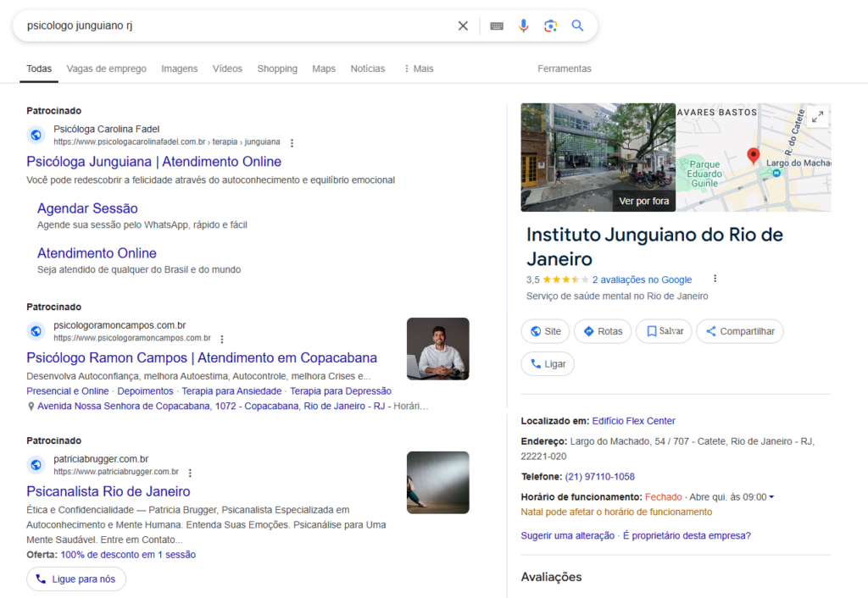Click Presencial e Online link

(68, 391)
